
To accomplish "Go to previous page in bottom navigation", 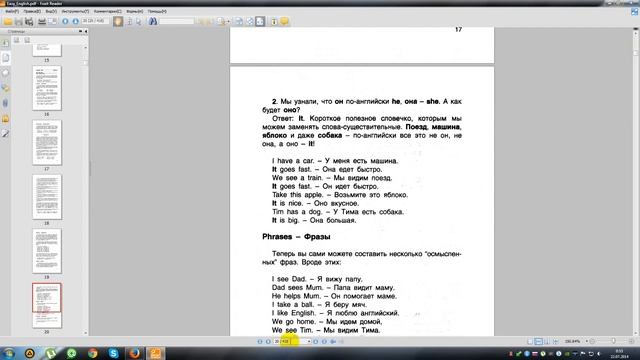I will click(268, 341).
